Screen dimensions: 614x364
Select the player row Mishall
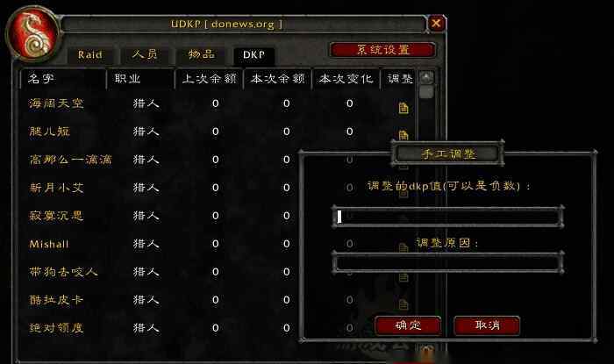coord(161,244)
